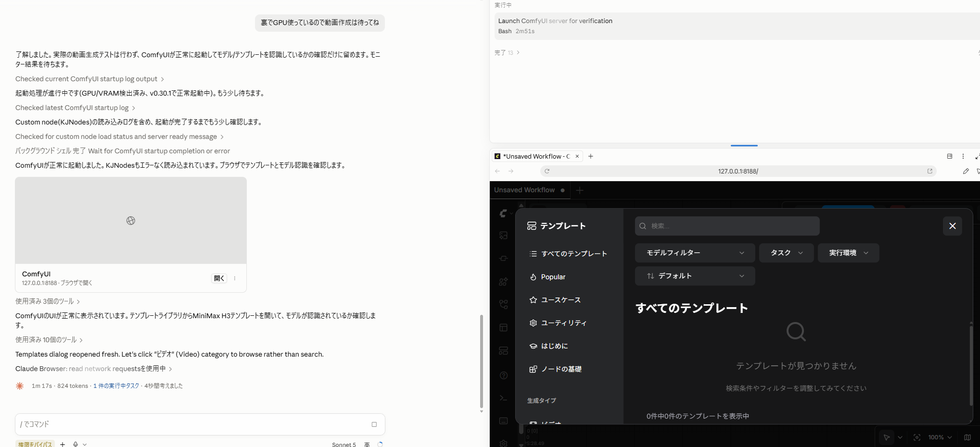Close the Unsaved Workflow browser tab
This screenshot has height=447, width=980.
click(577, 156)
